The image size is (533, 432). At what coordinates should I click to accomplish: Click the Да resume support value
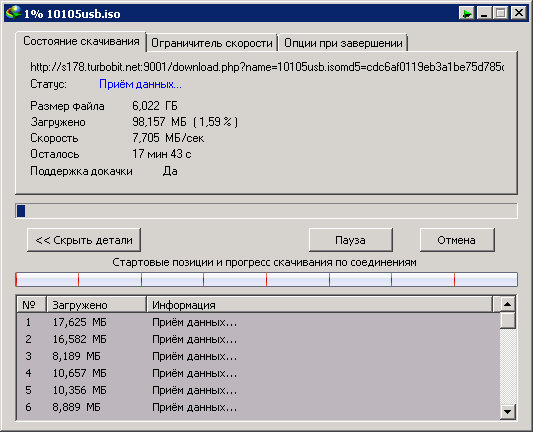(x=170, y=171)
